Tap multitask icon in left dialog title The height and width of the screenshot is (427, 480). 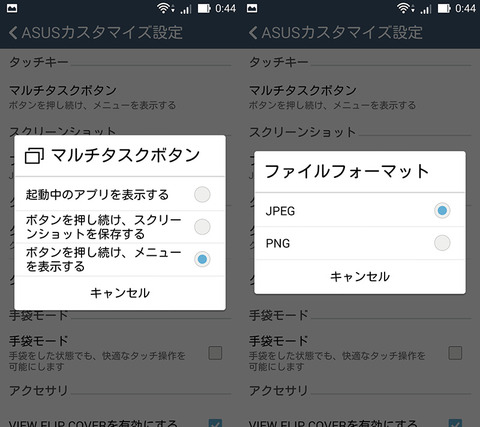[x=34, y=156]
